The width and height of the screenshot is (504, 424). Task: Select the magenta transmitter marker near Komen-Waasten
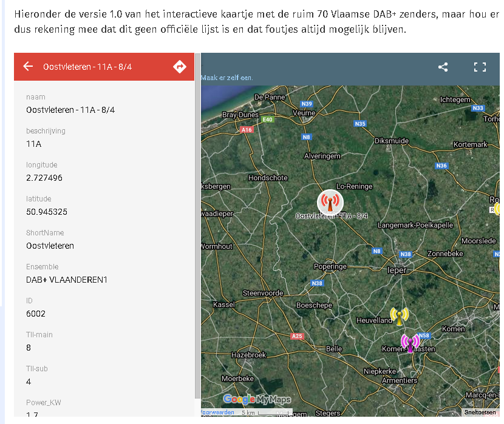pos(410,343)
